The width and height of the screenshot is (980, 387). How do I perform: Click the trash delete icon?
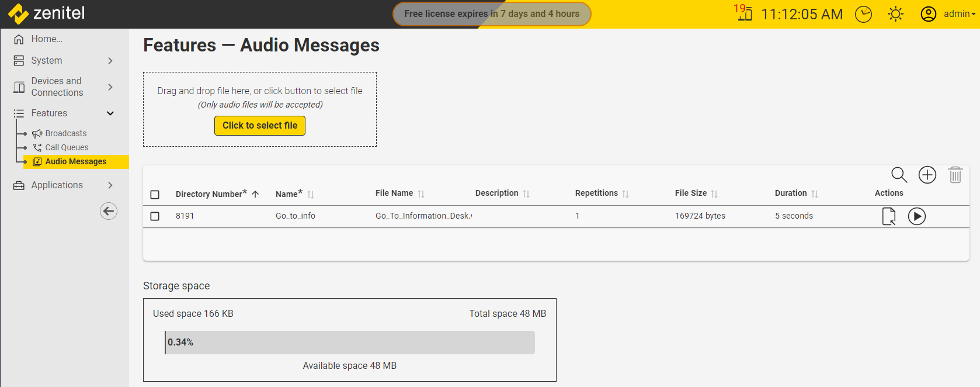955,175
